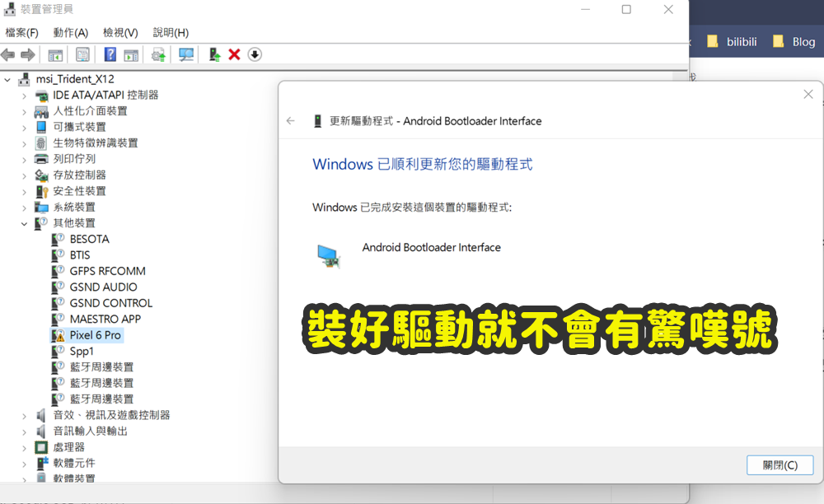Select the BESOTA unknown device
The width and height of the screenshot is (824, 504).
pyautogui.click(x=89, y=240)
